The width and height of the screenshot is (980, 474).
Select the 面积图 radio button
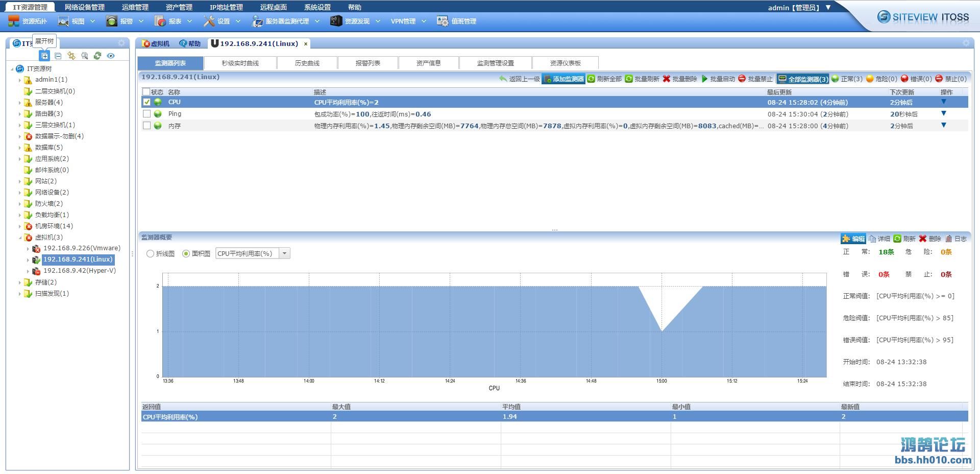186,254
